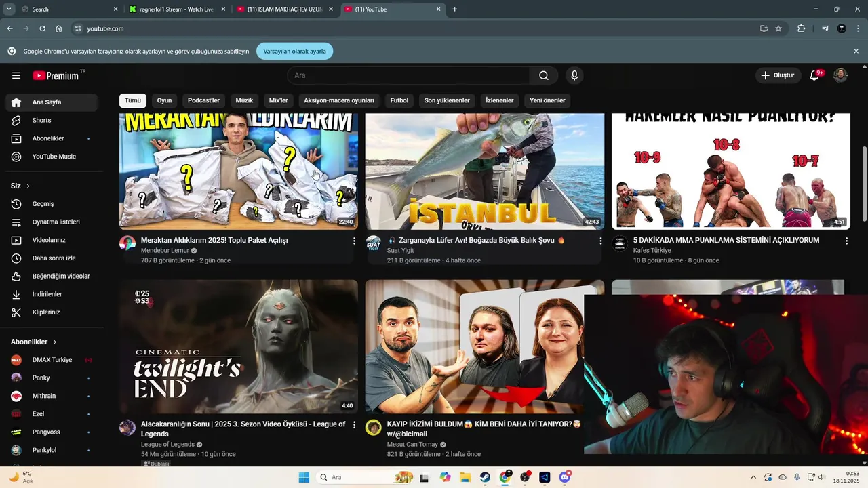868x488 pixels.
Task: Click the search magnifier button
Action: click(x=544, y=75)
